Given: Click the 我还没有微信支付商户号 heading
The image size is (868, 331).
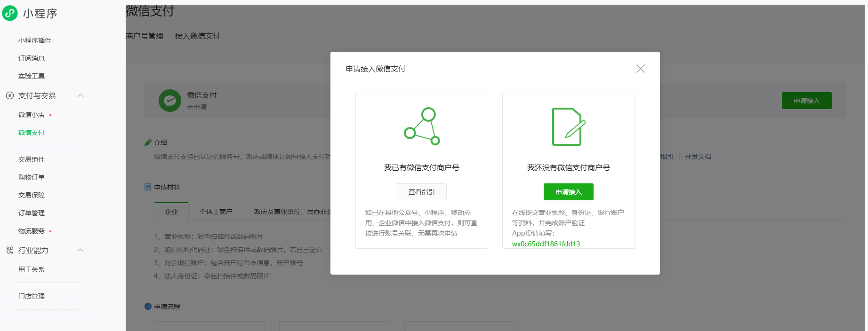Looking at the screenshot, I should (x=569, y=167).
